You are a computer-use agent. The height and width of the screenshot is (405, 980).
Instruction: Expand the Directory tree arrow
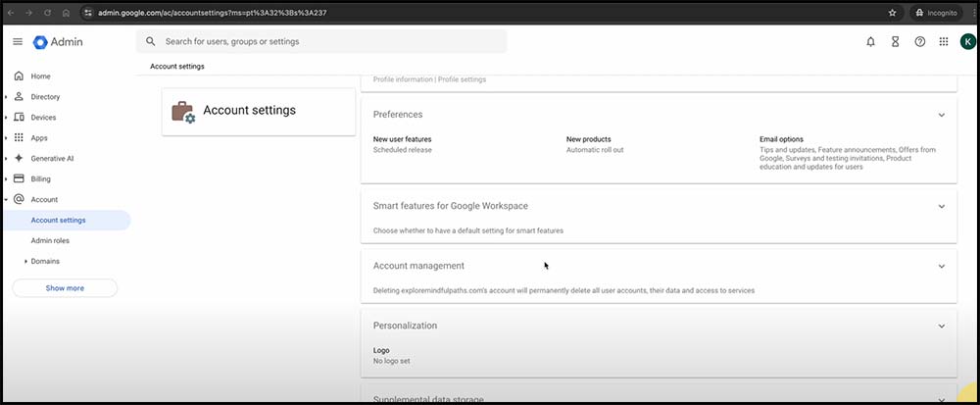pos(6,97)
